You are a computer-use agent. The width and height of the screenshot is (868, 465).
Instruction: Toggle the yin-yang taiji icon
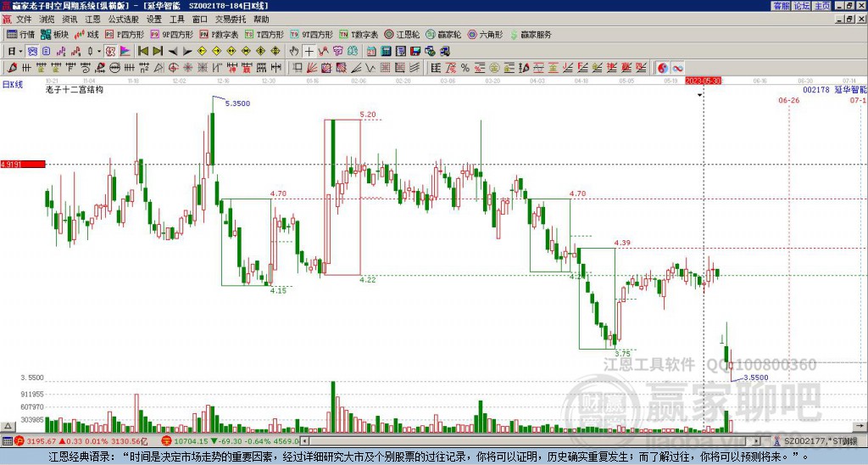(x=663, y=68)
